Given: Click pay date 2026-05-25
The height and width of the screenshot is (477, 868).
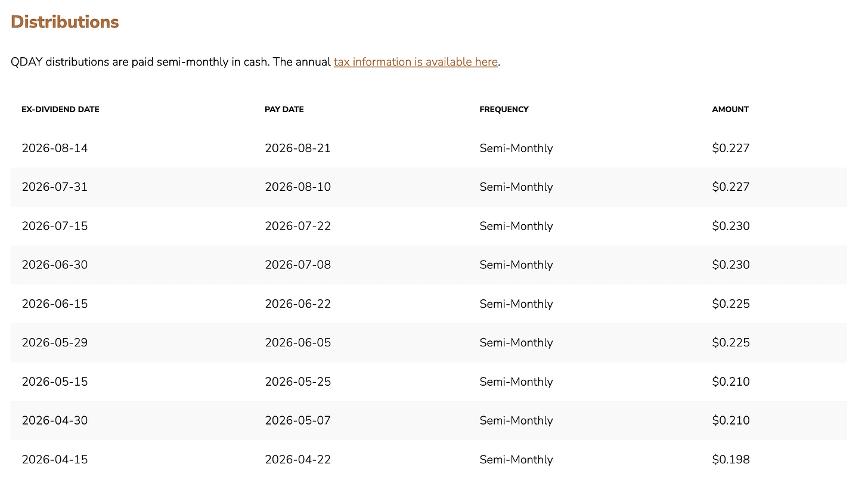Looking at the screenshot, I should [x=297, y=382].
